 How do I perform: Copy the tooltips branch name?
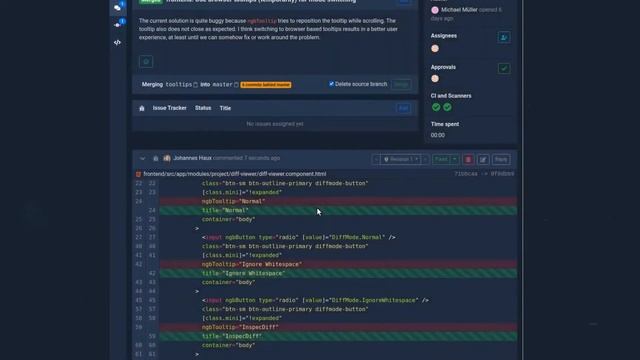point(196,84)
